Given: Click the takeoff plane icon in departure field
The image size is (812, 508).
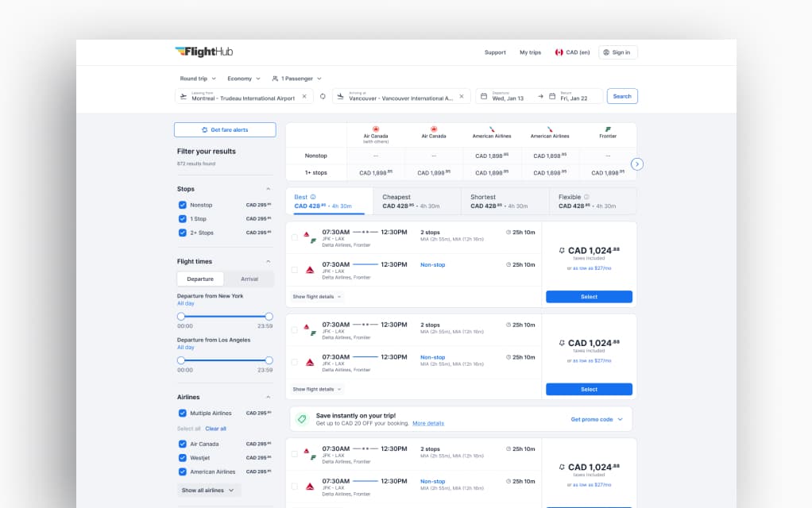Looking at the screenshot, I should point(184,96).
